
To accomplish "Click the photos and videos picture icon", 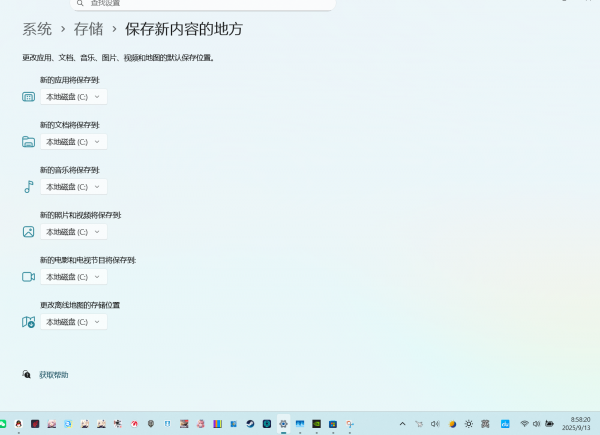I will point(28,232).
